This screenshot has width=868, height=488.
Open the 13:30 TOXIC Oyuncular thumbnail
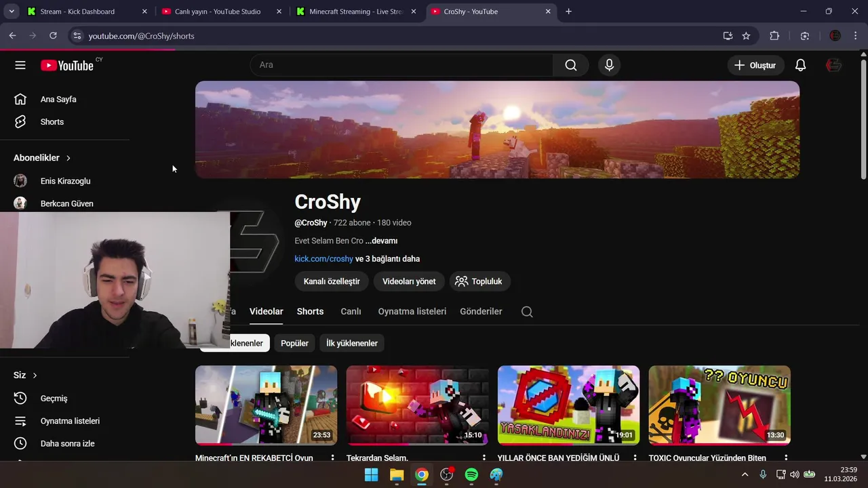(x=719, y=405)
